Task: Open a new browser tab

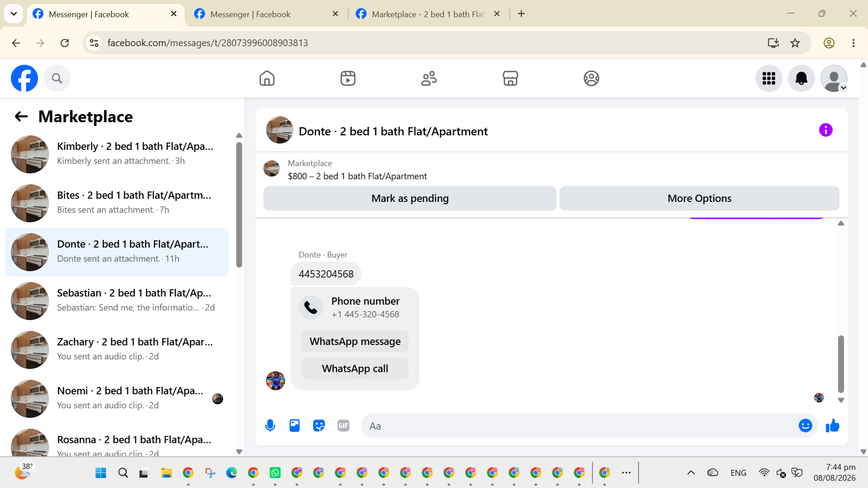Action: coord(521,14)
